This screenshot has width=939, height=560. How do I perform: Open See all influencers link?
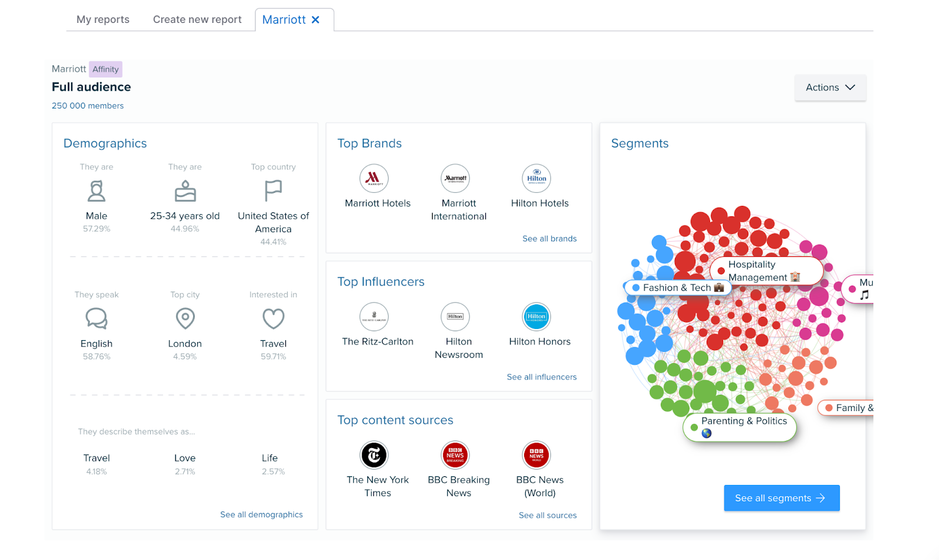coord(542,377)
